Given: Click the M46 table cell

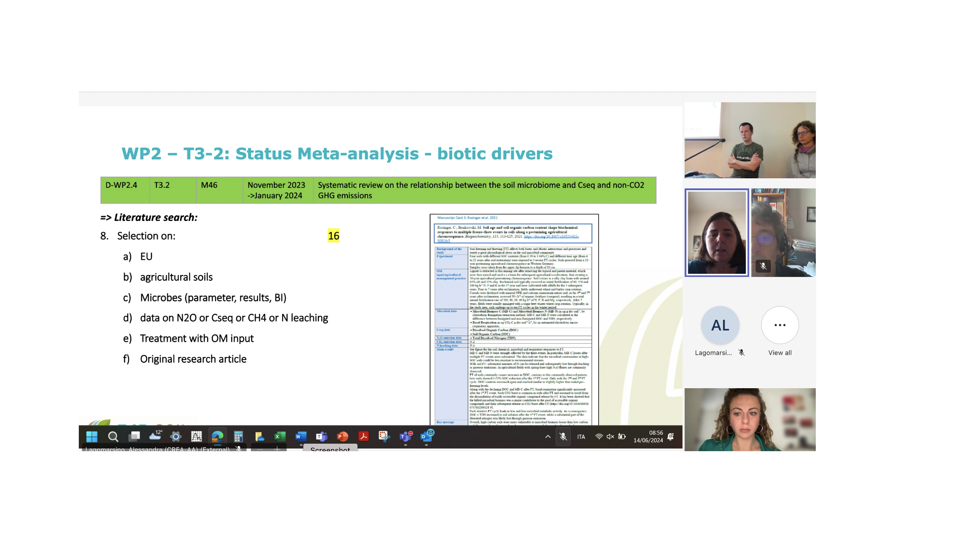Looking at the screenshot, I should [x=220, y=190].
